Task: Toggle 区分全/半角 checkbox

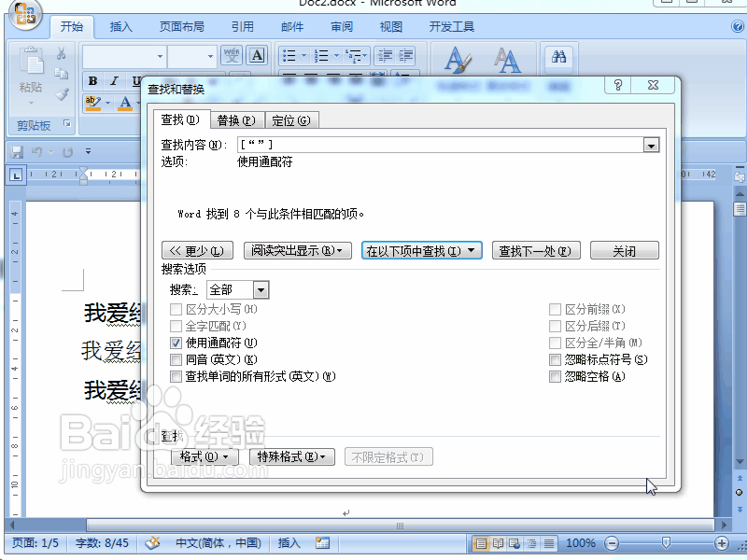Action: pyautogui.click(x=555, y=343)
